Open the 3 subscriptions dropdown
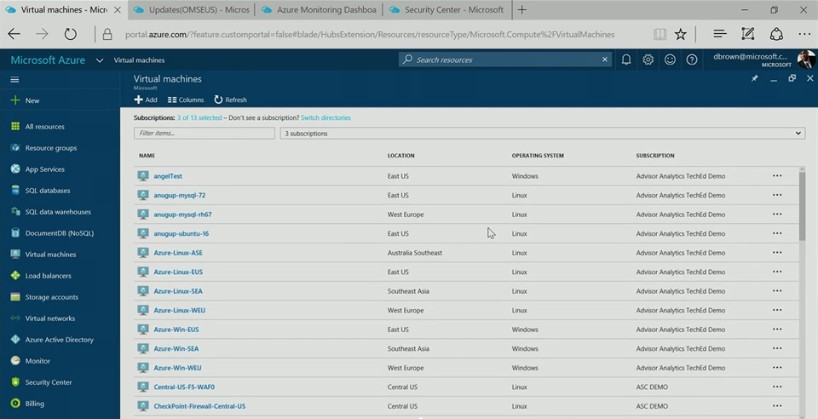Screen dimensions: 818x419 tap(543, 134)
